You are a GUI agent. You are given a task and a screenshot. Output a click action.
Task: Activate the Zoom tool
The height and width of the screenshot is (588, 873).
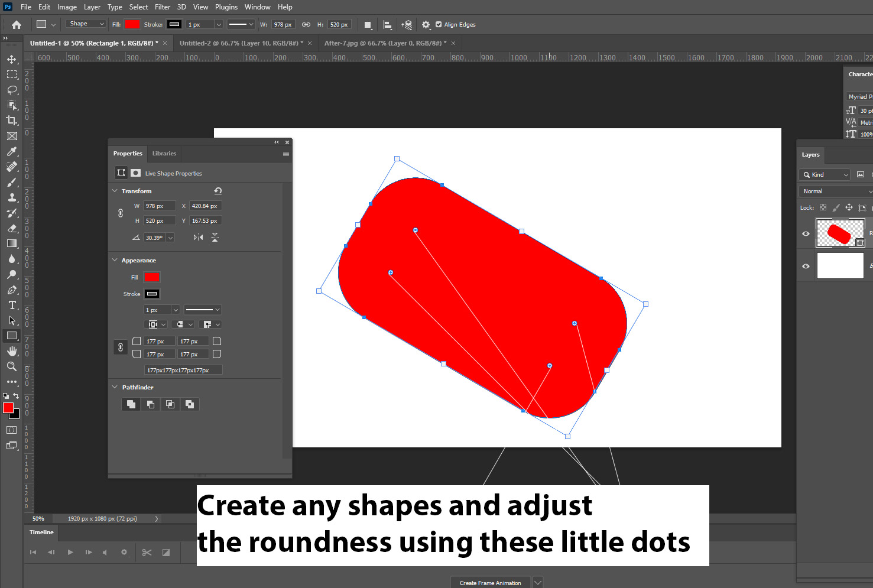click(11, 366)
